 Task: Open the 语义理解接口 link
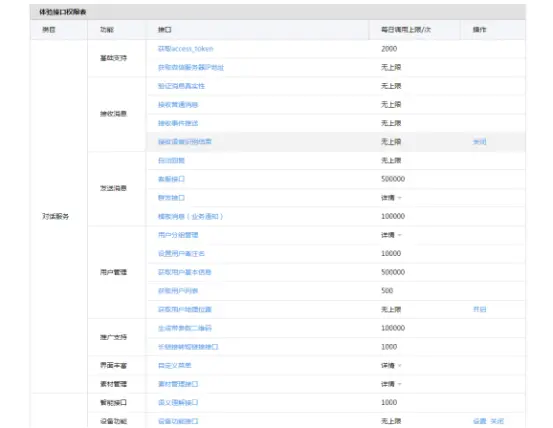(178, 403)
